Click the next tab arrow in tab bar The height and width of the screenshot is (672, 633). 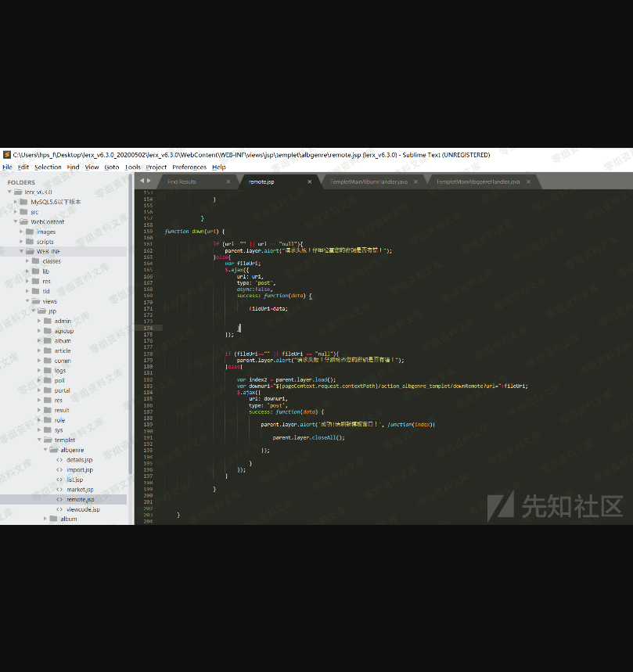[149, 181]
